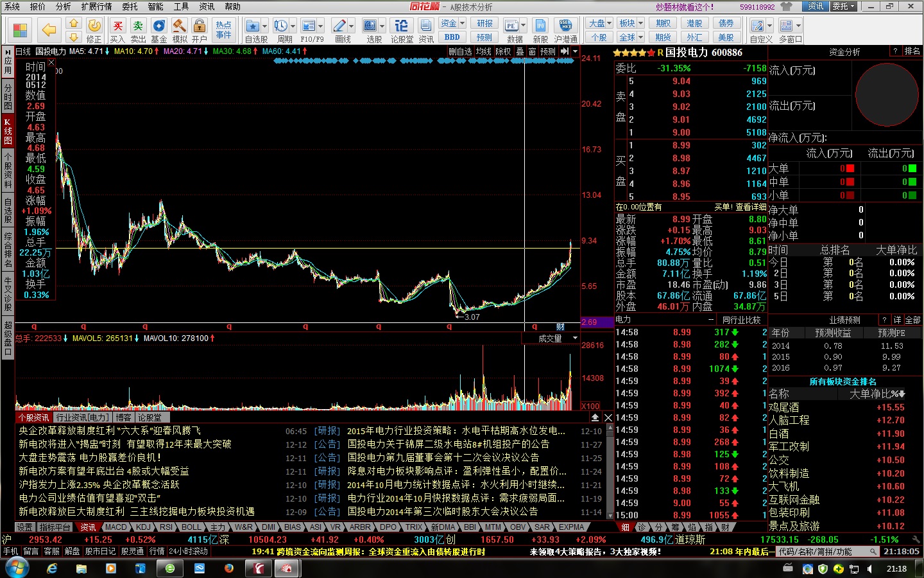
Task: Click the 开户 padlock icon
Action: (200, 26)
